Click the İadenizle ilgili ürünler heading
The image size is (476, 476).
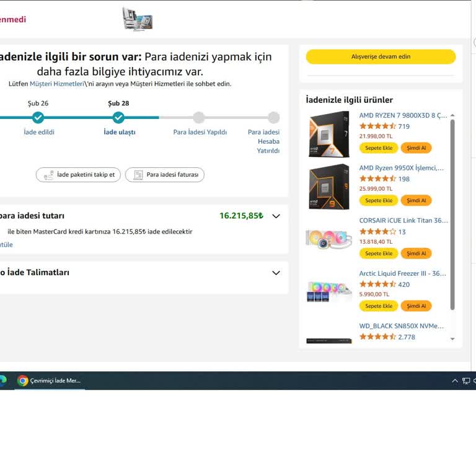pyautogui.click(x=349, y=100)
